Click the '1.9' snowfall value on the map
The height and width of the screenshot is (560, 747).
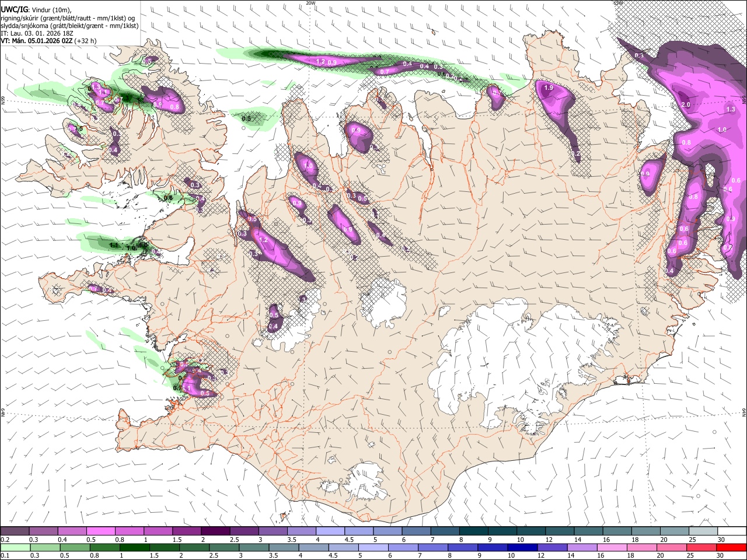pyautogui.click(x=548, y=88)
